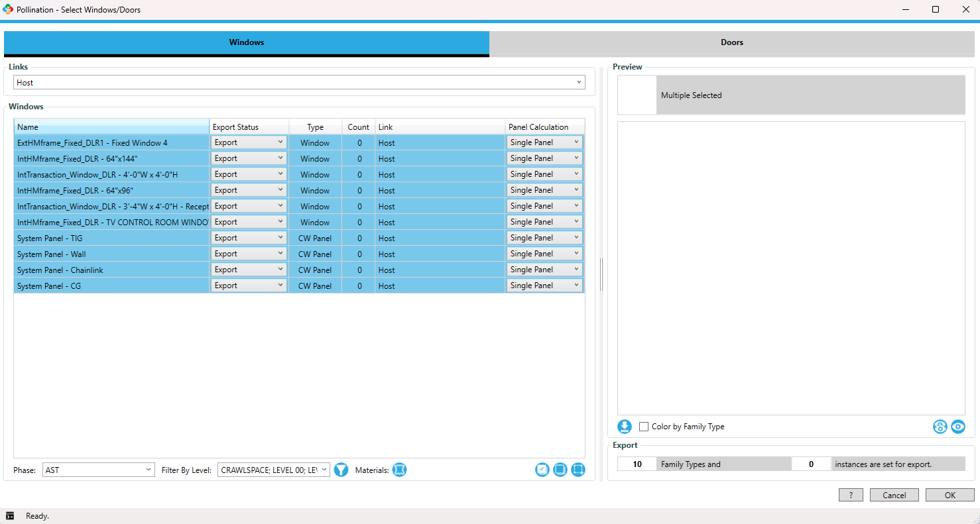
Task: Click the OK button
Action: click(x=949, y=495)
